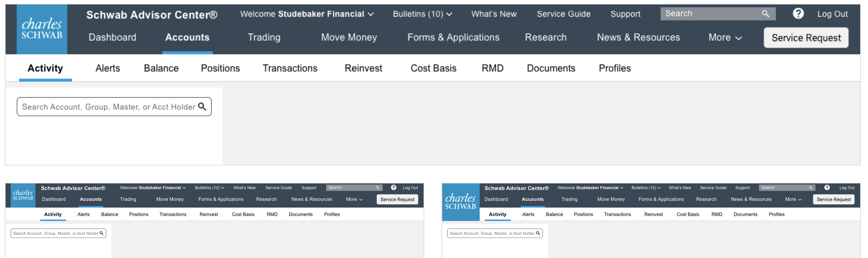Switch to Positions tab in bottom-left mockup
Screen dimensions: 868x258
click(139, 214)
